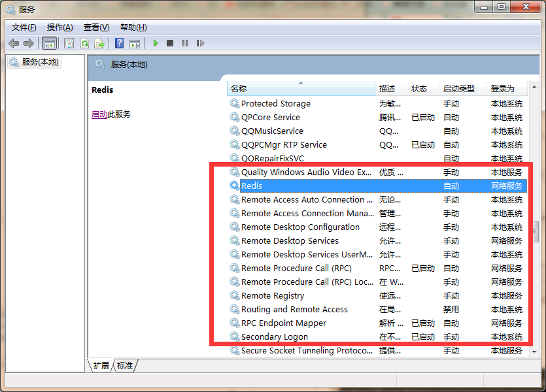
Task: Select the Secondary Logon service
Action: tap(377, 336)
